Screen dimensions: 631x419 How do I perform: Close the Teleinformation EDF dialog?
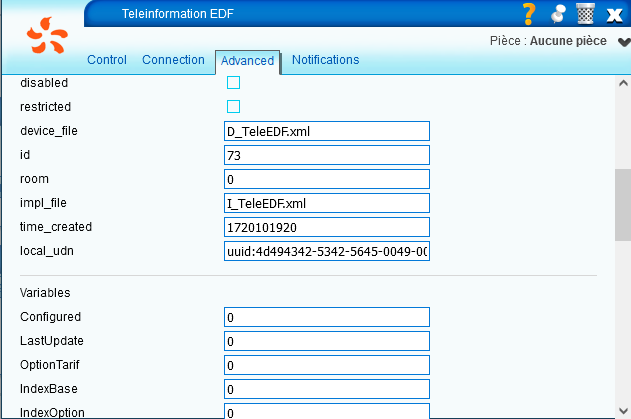tap(615, 15)
